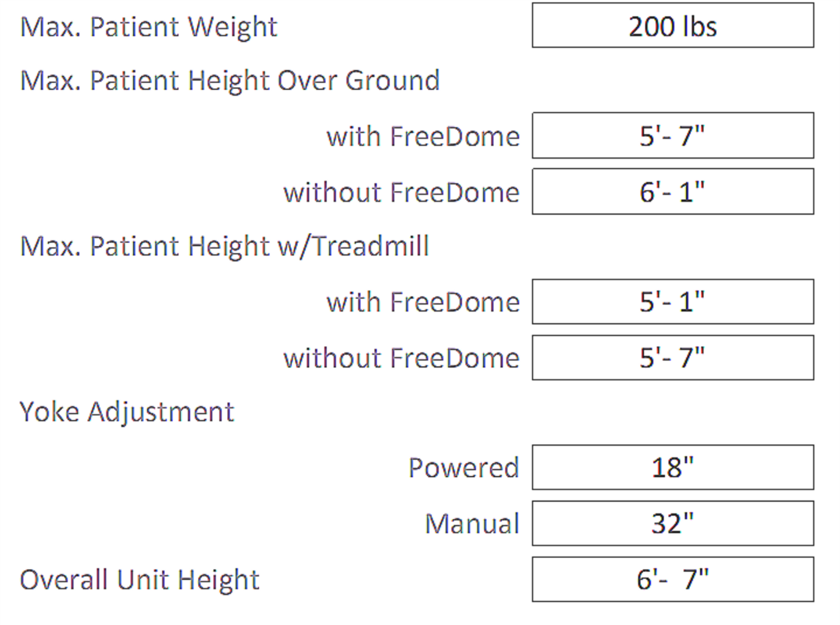Click the without FreeDome label under Over Ground
Image resolution: width=840 pixels, height=625 pixels.
click(401, 192)
